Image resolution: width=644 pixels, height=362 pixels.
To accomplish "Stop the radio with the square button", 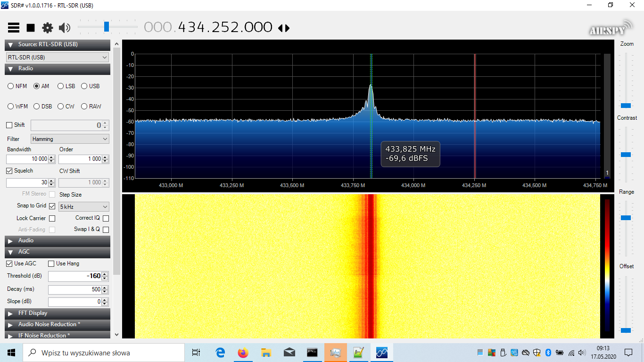I will [x=31, y=28].
